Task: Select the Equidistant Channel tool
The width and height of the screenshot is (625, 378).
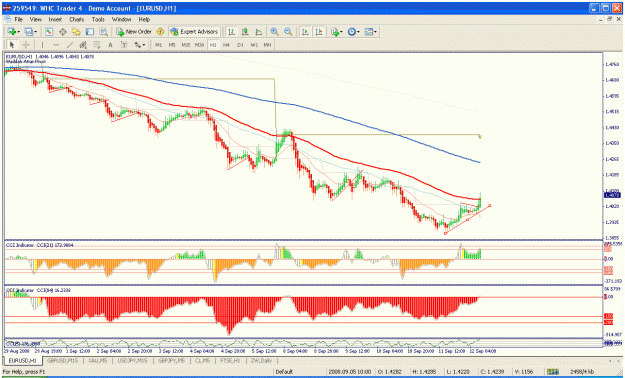Action: (x=83, y=45)
